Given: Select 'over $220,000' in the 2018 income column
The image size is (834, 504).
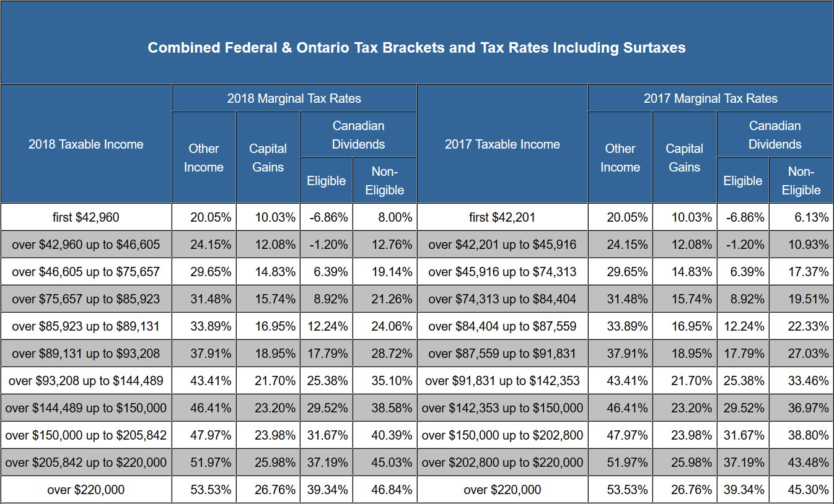Looking at the screenshot, I should [x=86, y=489].
